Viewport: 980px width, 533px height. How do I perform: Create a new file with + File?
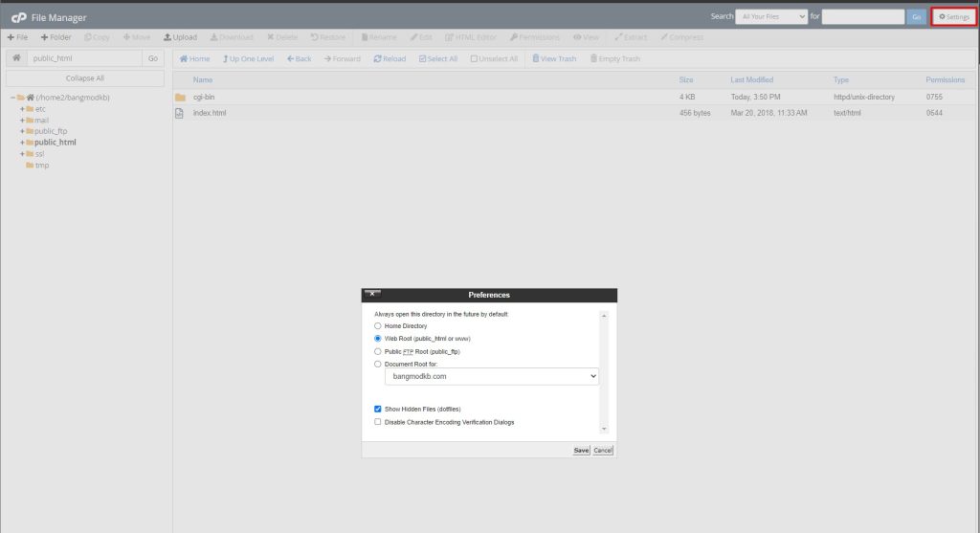click(17, 37)
